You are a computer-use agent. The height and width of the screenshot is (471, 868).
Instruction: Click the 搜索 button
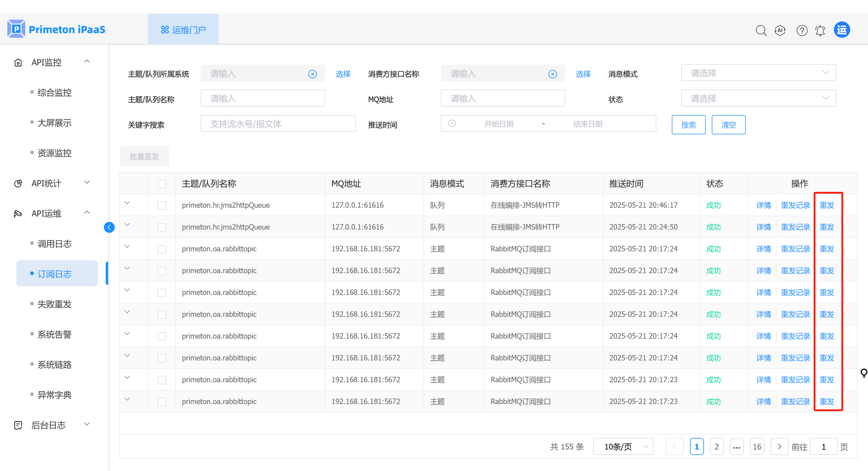(688, 125)
